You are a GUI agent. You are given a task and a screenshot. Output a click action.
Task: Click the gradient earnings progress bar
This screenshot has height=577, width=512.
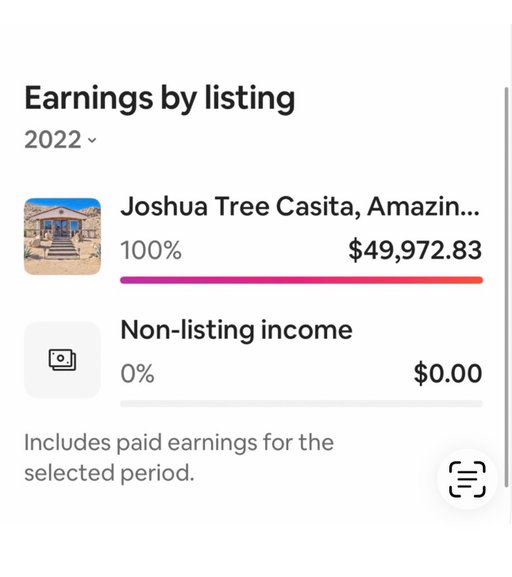pyautogui.click(x=301, y=280)
